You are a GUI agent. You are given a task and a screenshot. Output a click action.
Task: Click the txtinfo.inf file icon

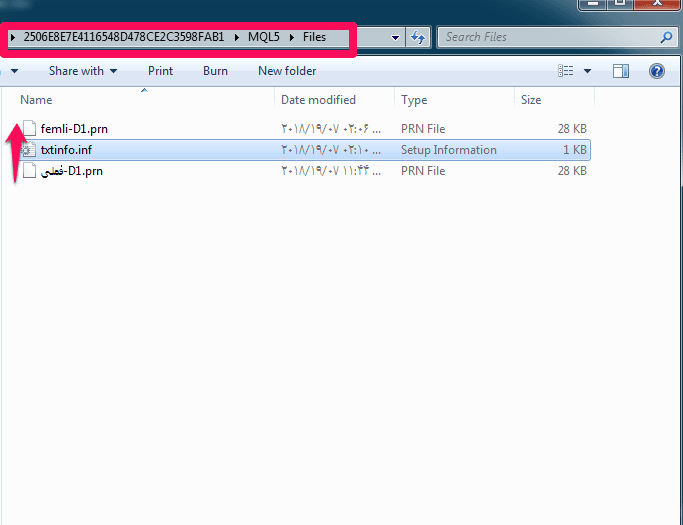tap(28, 150)
